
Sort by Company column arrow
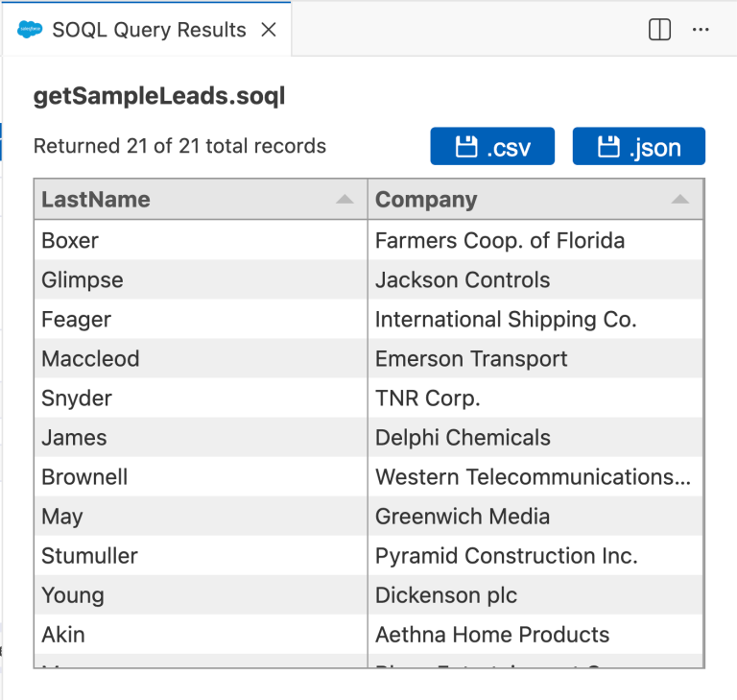coord(679,199)
